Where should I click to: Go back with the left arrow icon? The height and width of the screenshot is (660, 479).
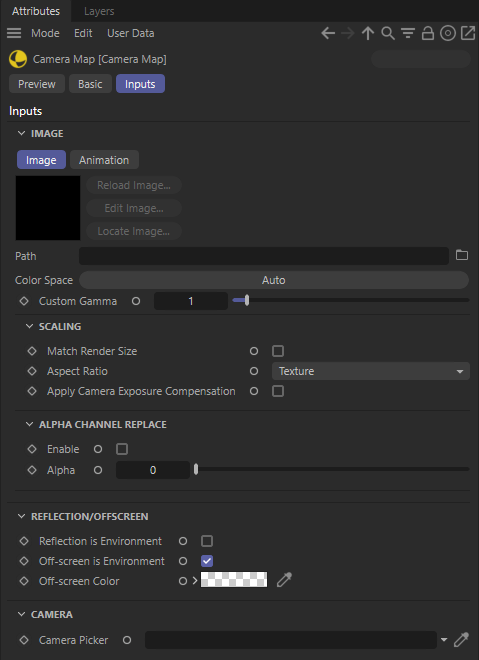click(328, 33)
